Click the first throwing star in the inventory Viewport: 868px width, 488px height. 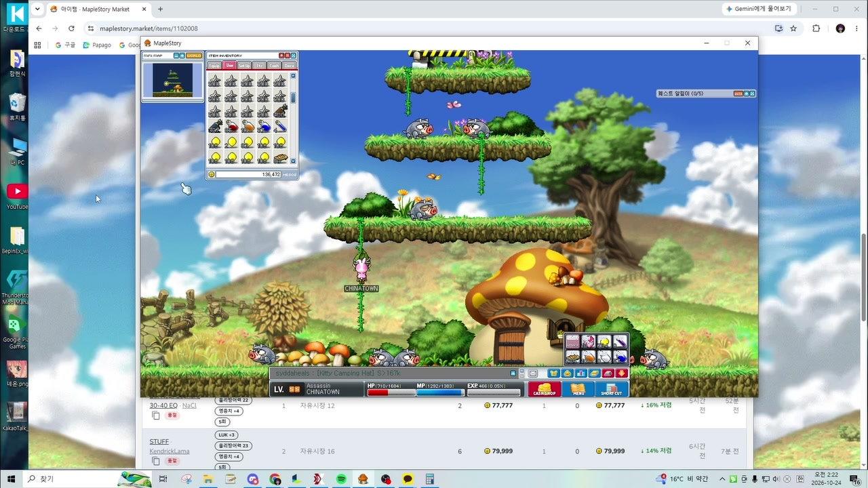point(215,81)
